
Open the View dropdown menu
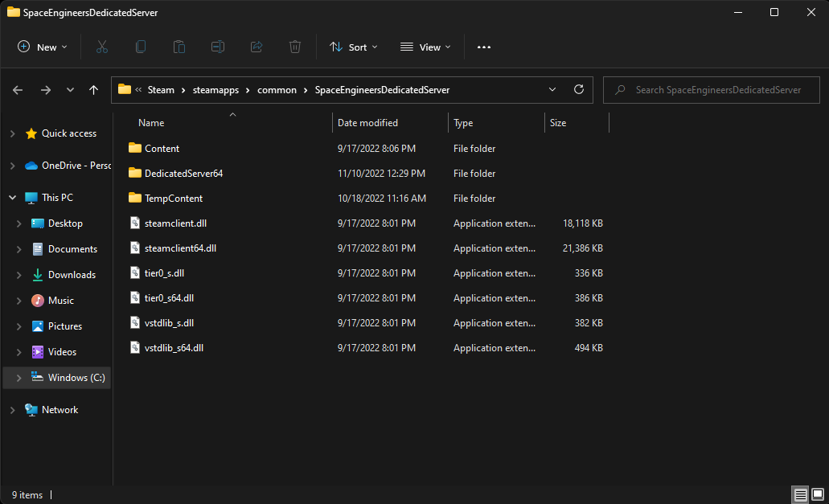coord(425,47)
